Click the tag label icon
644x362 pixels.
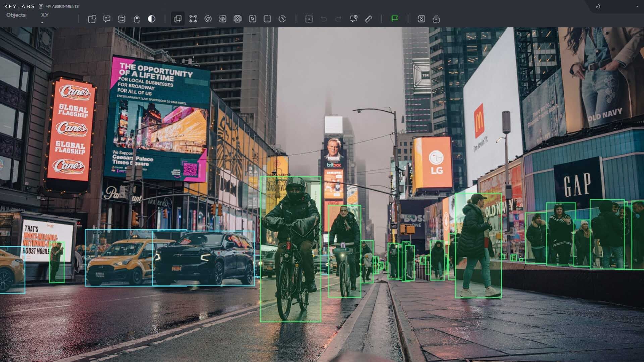(x=137, y=19)
